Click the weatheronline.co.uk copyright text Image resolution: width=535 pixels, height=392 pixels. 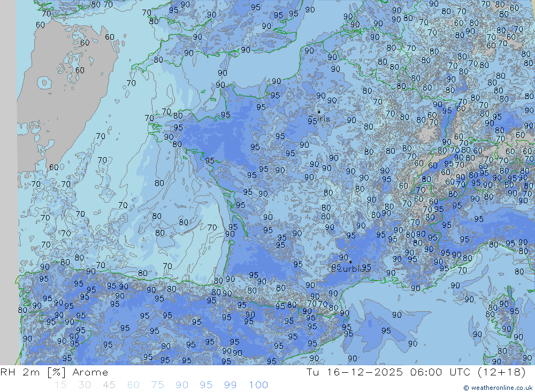498,388
